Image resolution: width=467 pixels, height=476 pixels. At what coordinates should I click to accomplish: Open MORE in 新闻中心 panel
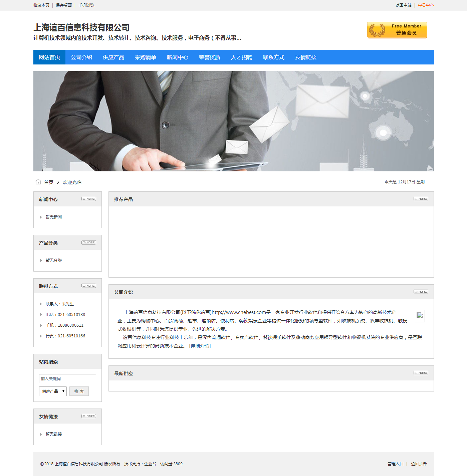89,199
